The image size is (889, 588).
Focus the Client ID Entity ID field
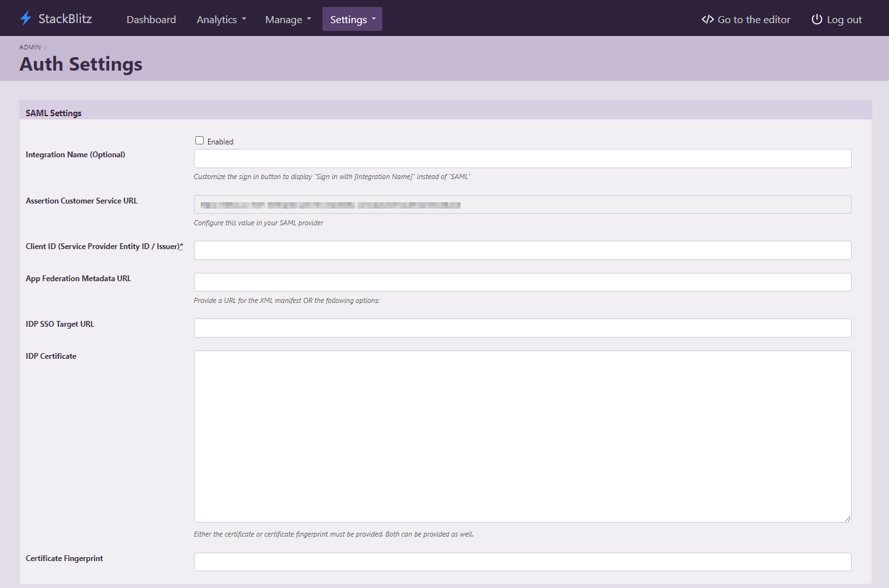point(522,250)
